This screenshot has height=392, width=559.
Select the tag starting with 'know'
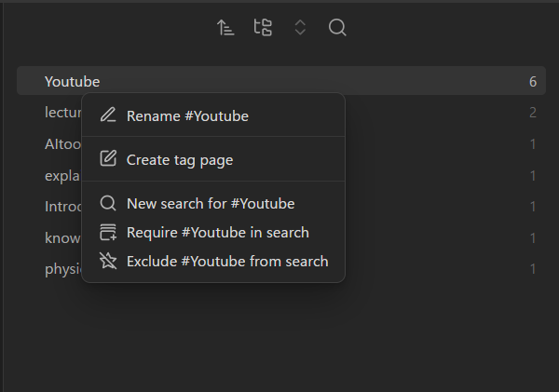coord(62,238)
